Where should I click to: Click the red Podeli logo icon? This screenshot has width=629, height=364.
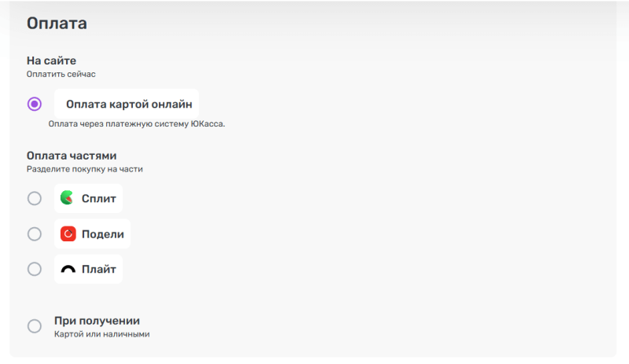point(68,233)
